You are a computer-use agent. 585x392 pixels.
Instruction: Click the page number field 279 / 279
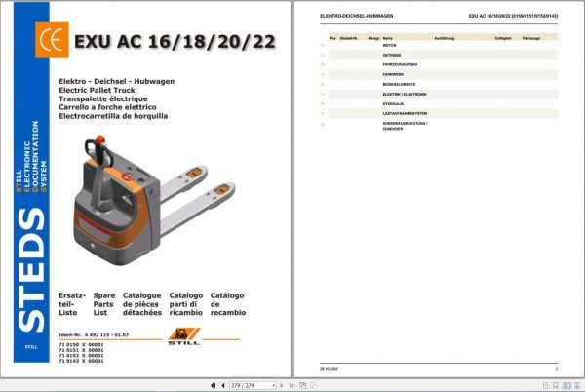(x=251, y=385)
